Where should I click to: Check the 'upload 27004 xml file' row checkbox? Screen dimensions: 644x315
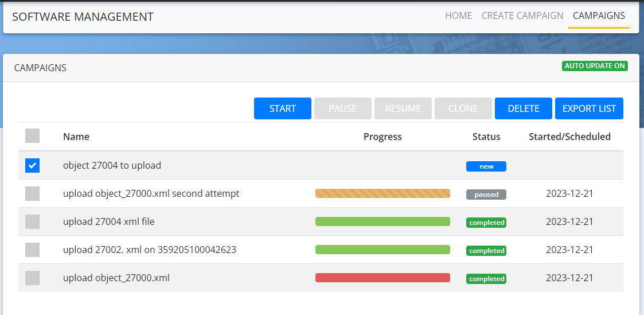click(x=32, y=222)
